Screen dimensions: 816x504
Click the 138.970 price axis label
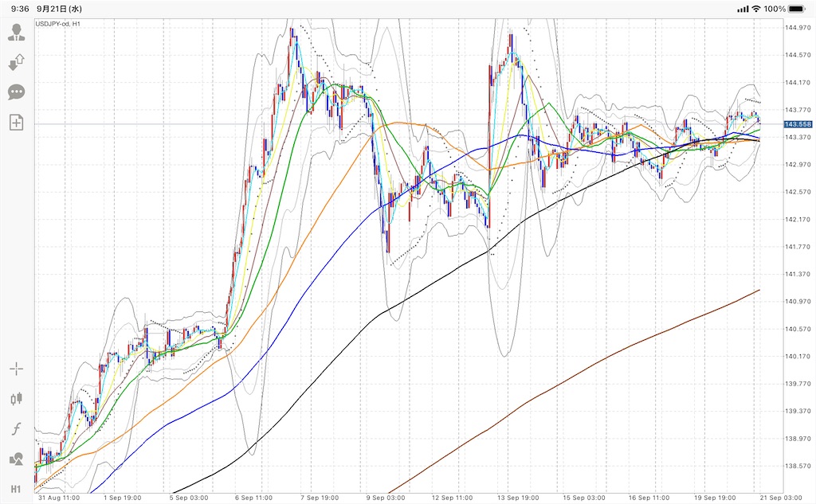[x=798, y=439]
